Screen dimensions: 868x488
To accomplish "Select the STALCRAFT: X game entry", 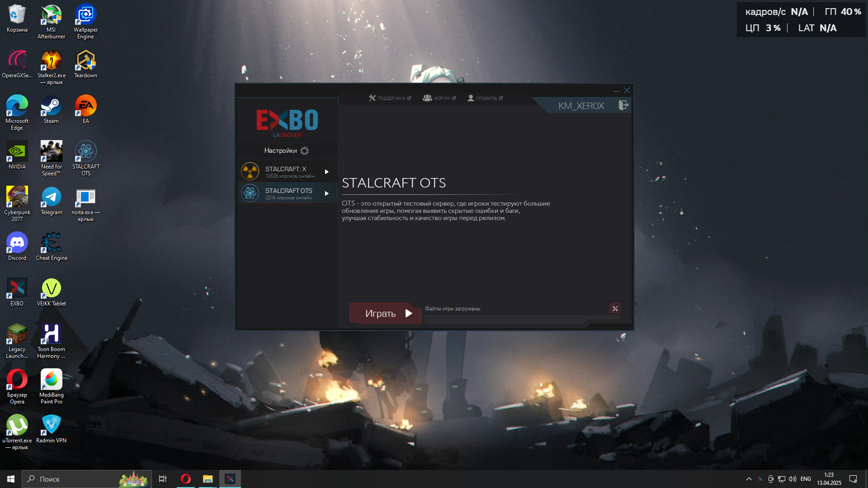I will (288, 172).
